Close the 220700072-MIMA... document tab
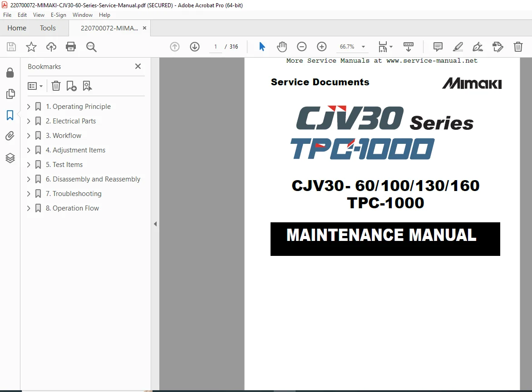Viewport: 532px width, 392px height. 144,28
